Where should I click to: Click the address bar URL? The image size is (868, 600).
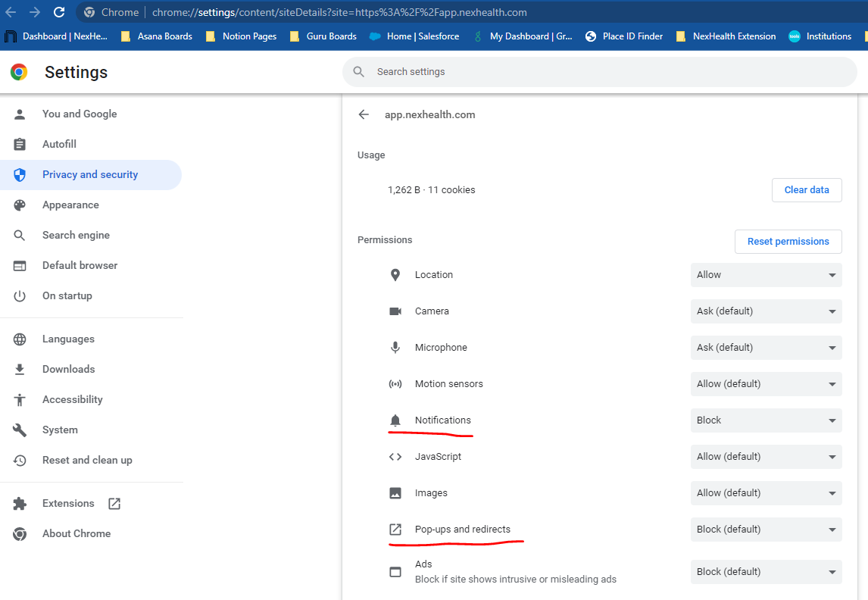click(339, 12)
